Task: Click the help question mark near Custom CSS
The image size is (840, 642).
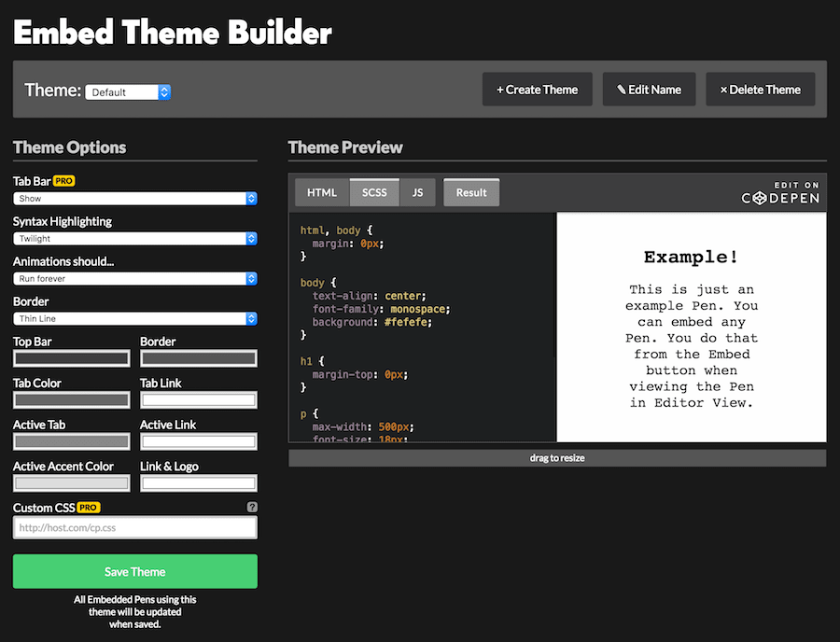Action: 253,507
